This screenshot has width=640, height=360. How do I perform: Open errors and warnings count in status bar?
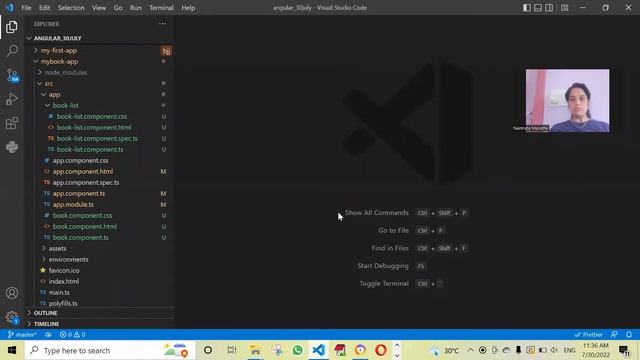72,335
